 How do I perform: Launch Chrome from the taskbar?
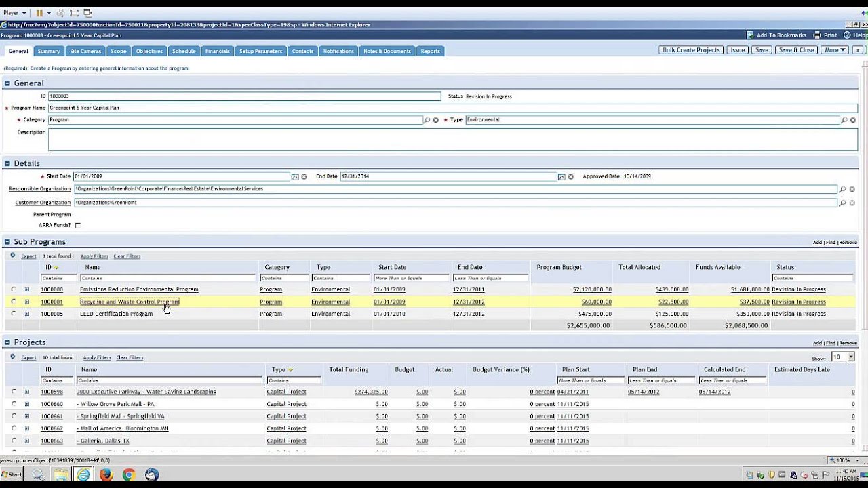(x=129, y=475)
